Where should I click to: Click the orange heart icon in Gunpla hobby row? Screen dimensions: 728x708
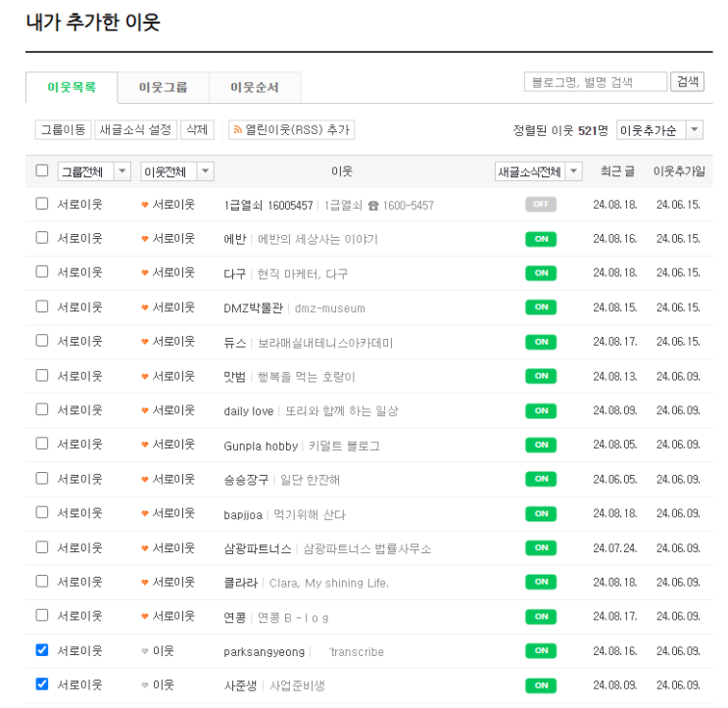(145, 445)
